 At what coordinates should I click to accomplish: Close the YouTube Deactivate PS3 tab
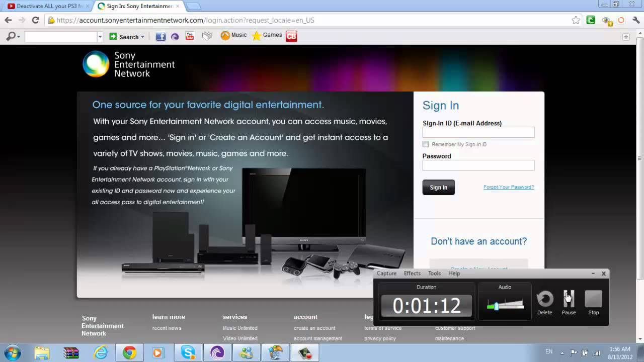pyautogui.click(x=88, y=6)
